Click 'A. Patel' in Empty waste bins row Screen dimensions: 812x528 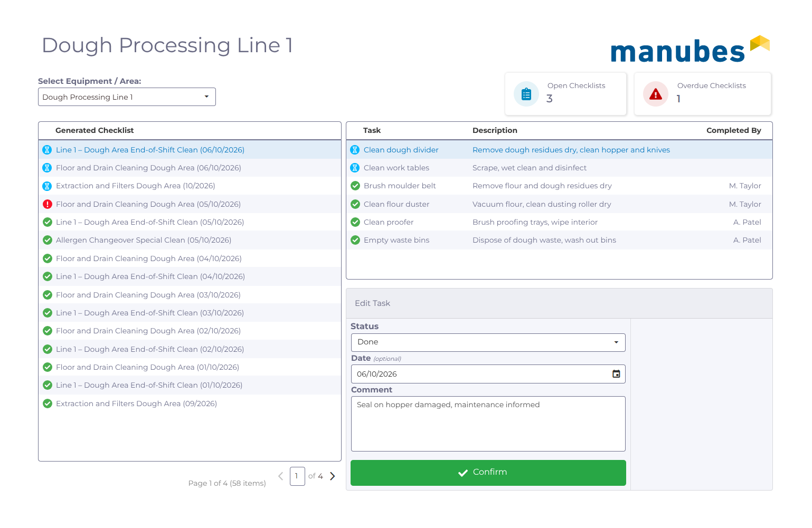[747, 240]
